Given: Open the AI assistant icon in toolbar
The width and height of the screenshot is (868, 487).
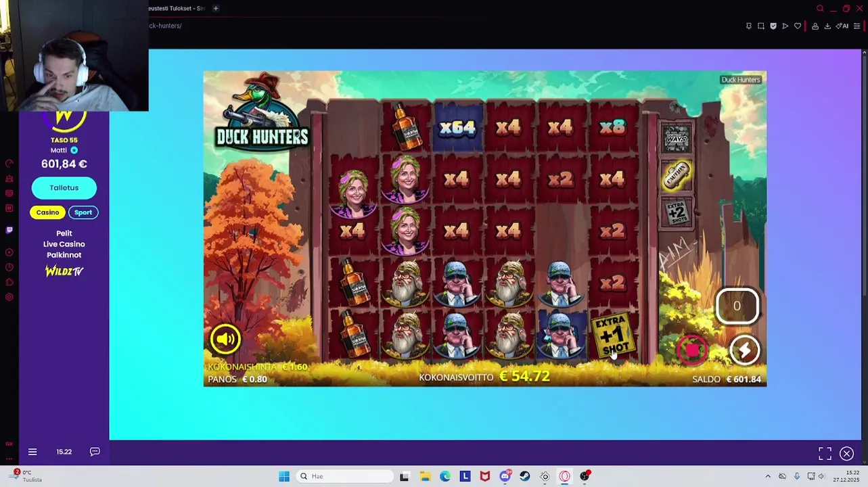Looking at the screenshot, I should (842, 26).
